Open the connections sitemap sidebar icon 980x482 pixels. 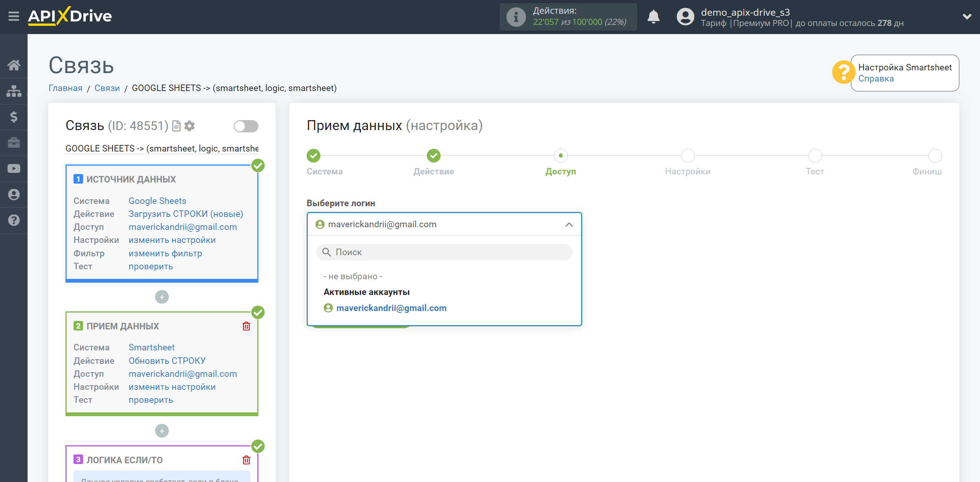tap(14, 91)
